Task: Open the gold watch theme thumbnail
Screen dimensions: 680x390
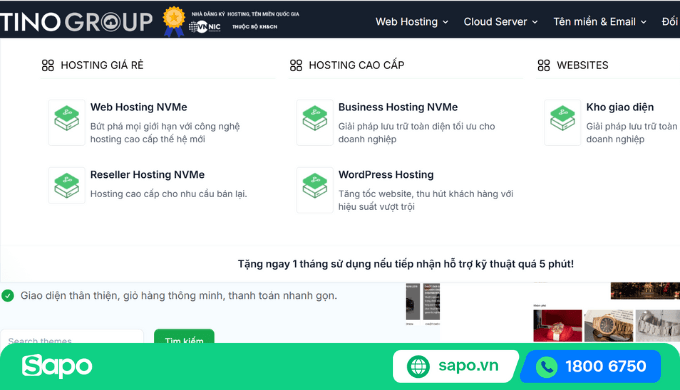Action: (x=608, y=325)
